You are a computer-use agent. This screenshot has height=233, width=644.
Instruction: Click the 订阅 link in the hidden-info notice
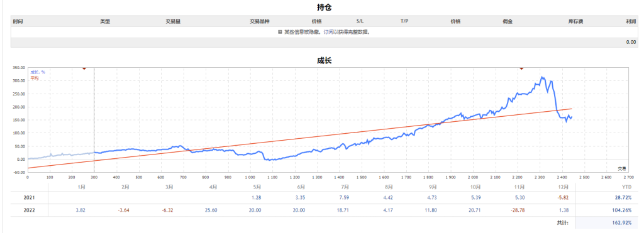[328, 32]
